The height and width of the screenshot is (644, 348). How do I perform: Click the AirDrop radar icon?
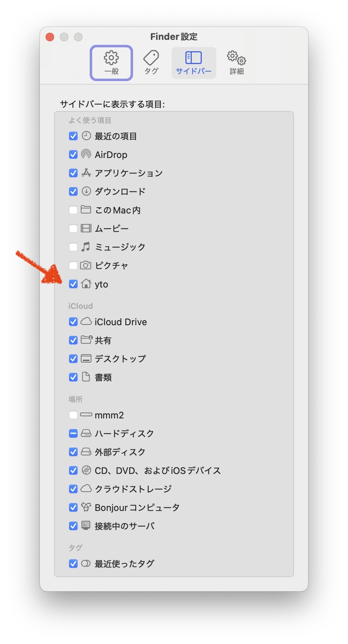[x=86, y=154]
